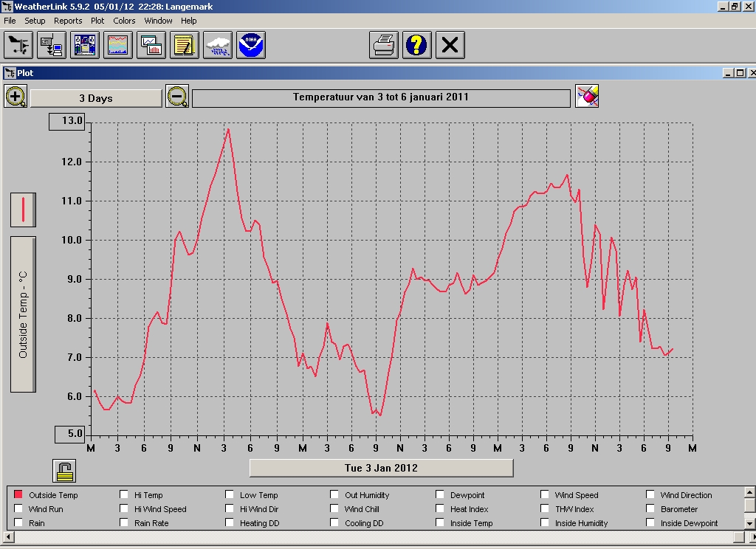This screenshot has width=756, height=549.
Task: Click the Tue 3 Jan 2012 date button
Action: pos(382,468)
